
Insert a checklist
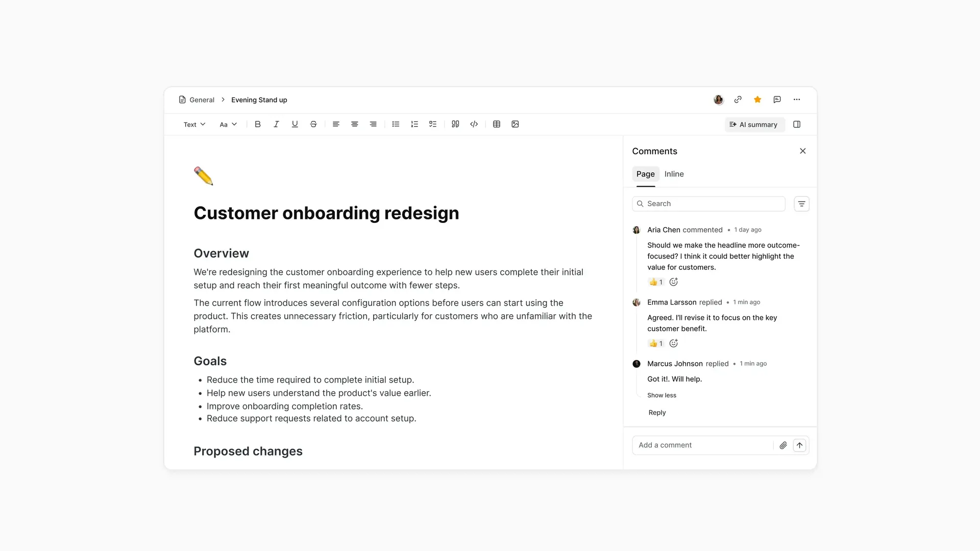433,124
